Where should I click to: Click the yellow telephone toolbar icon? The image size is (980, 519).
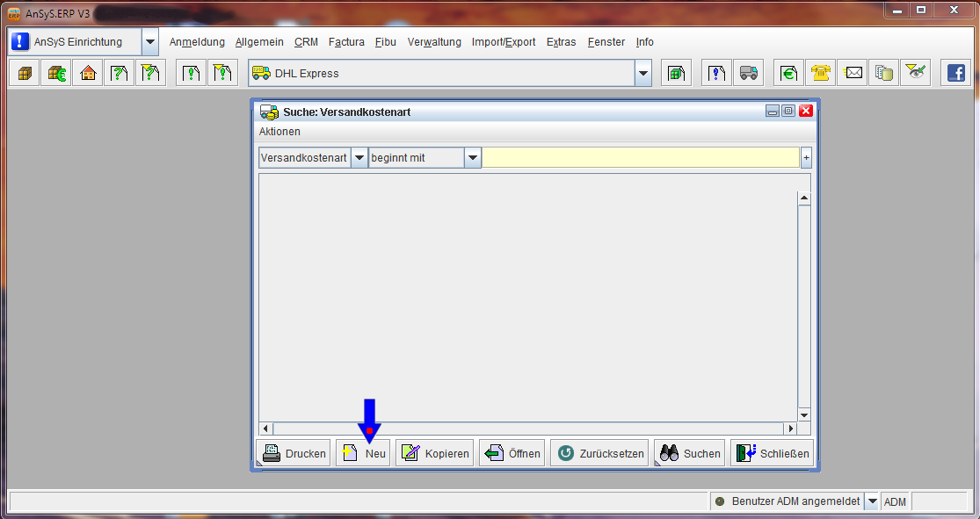tap(821, 74)
